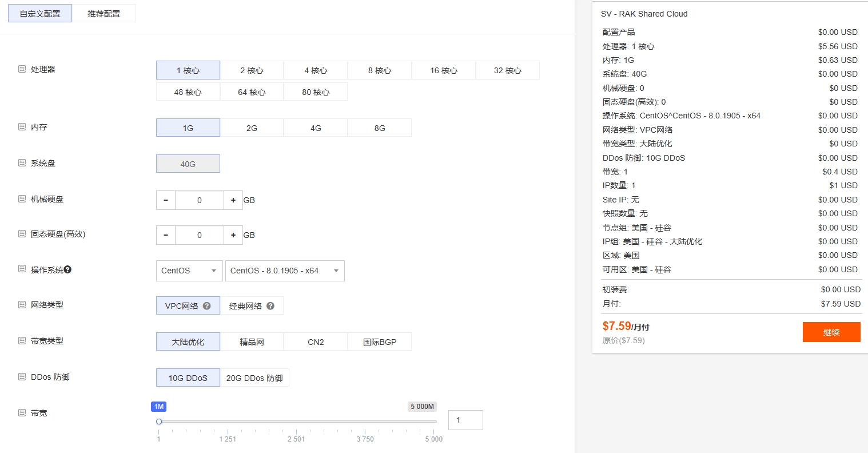The width and height of the screenshot is (868, 453).
Task: Select CN2 bandwidth type
Action: click(316, 342)
